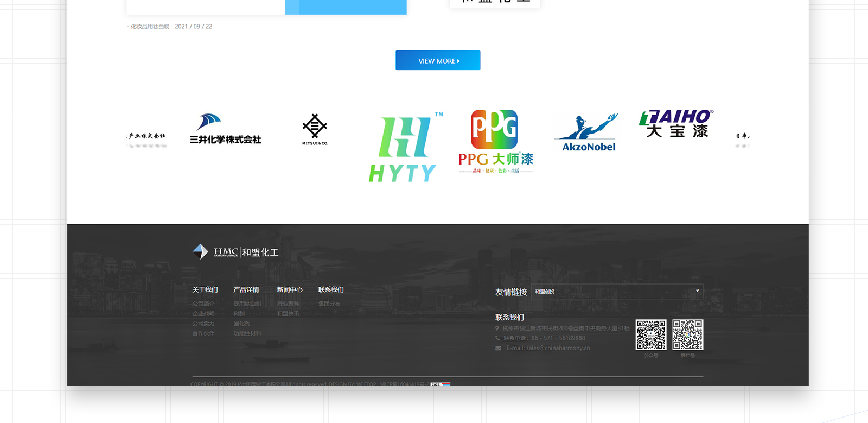868x423 pixels.
Task: Click the 公众号 QR code image
Action: click(651, 334)
